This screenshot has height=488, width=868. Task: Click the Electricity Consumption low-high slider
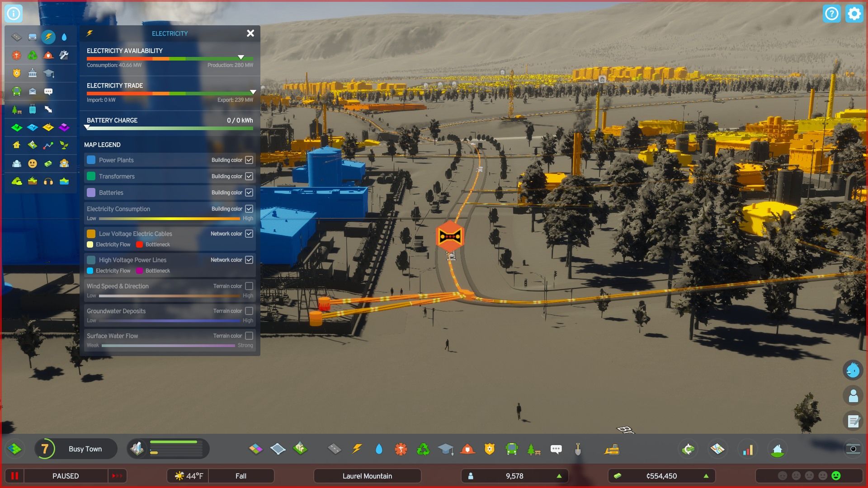(x=170, y=218)
